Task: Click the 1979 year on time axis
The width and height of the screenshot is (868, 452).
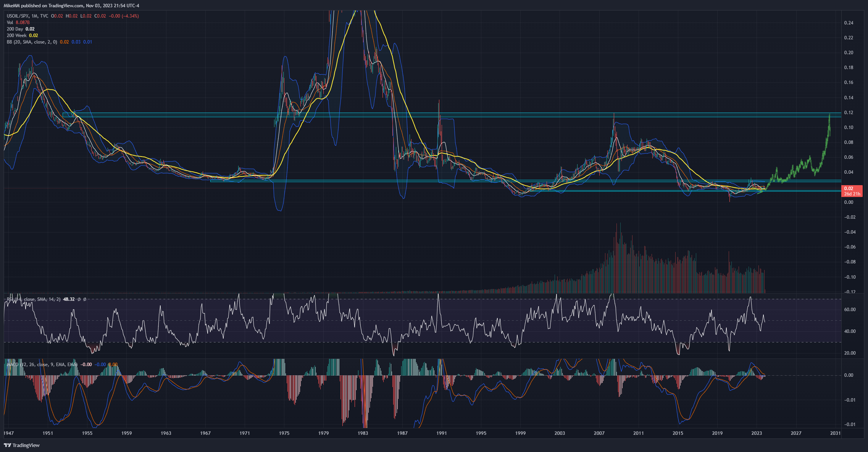Action: (x=323, y=433)
